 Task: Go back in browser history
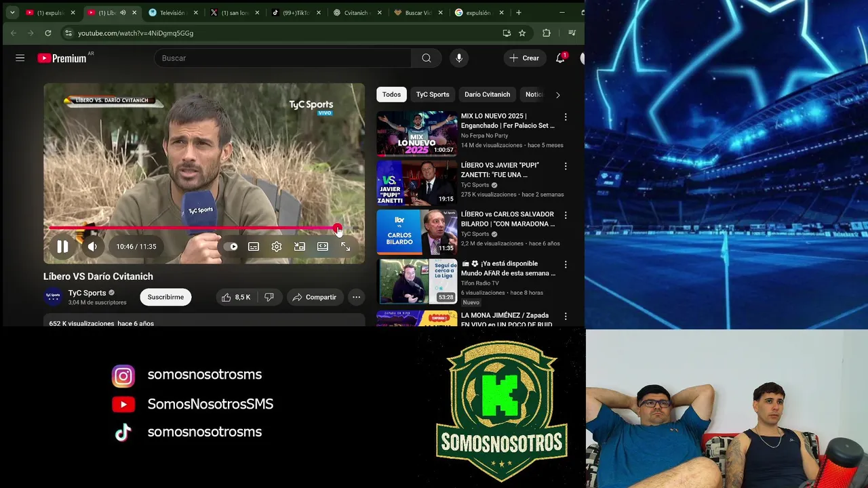(x=14, y=33)
